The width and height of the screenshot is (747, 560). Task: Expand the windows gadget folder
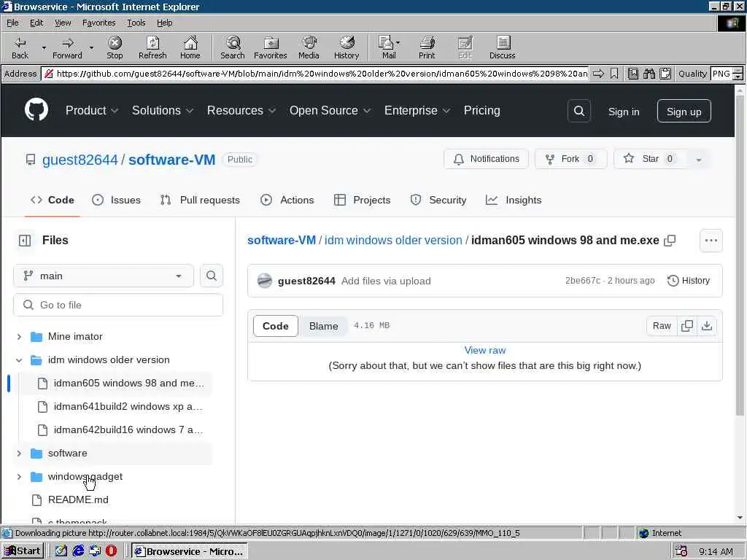tap(19, 477)
